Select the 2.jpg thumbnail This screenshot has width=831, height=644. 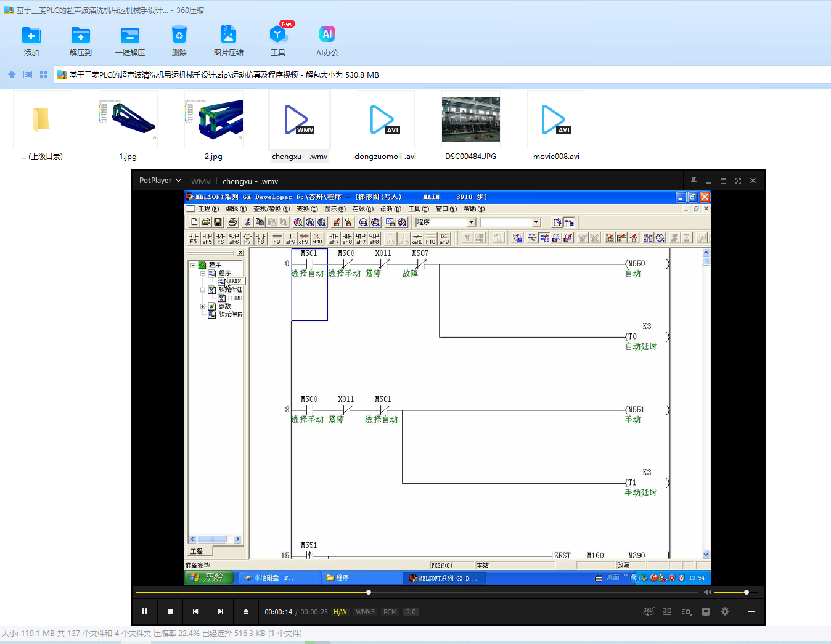pos(214,126)
